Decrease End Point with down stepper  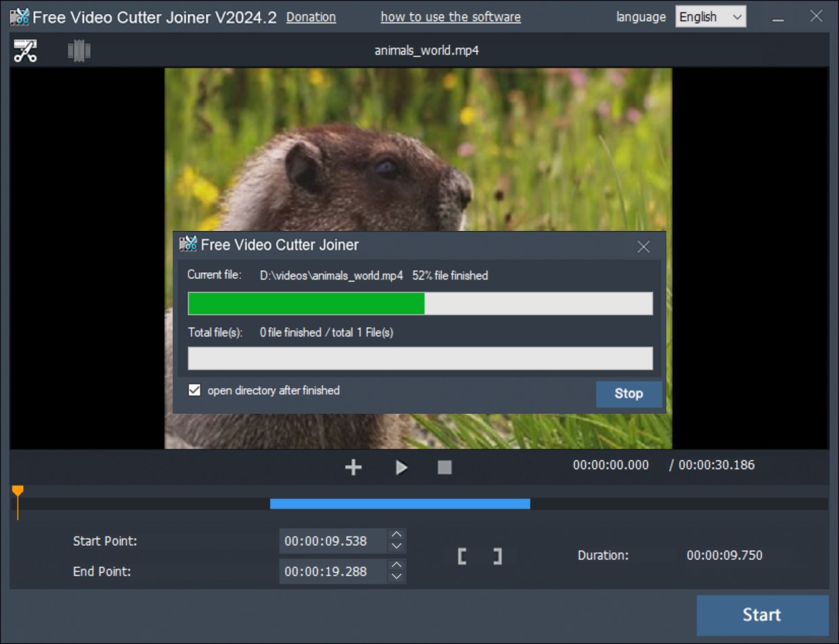(x=397, y=576)
